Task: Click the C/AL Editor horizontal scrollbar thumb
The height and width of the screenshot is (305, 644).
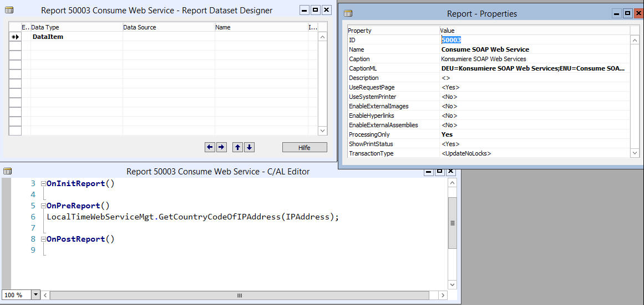Action: tap(240, 295)
